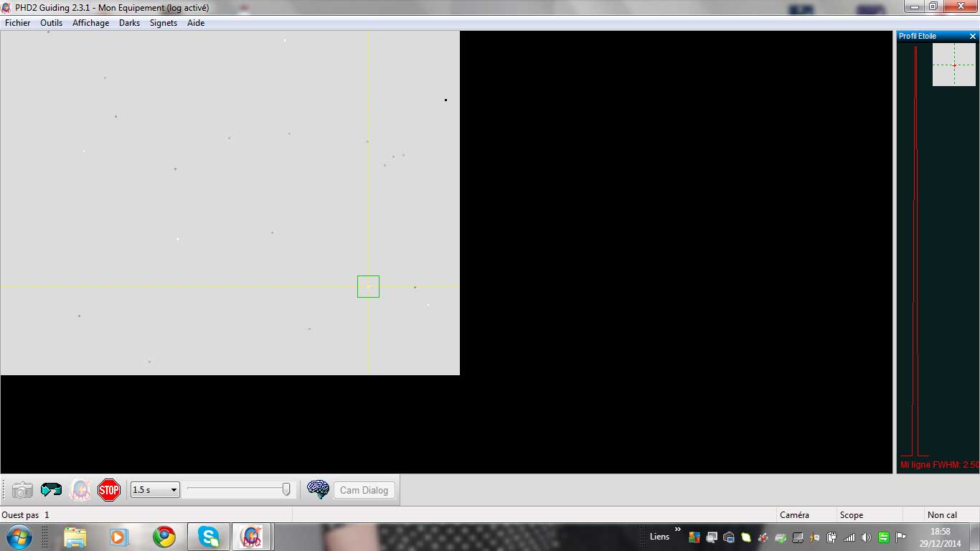The width and height of the screenshot is (980, 551).
Task: Open the Aide menu
Action: pos(196,23)
